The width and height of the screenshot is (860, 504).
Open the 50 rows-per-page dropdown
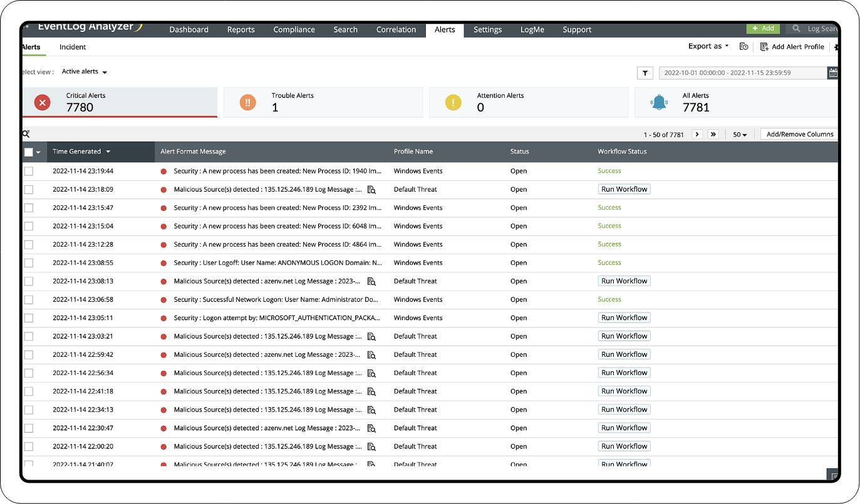click(740, 135)
